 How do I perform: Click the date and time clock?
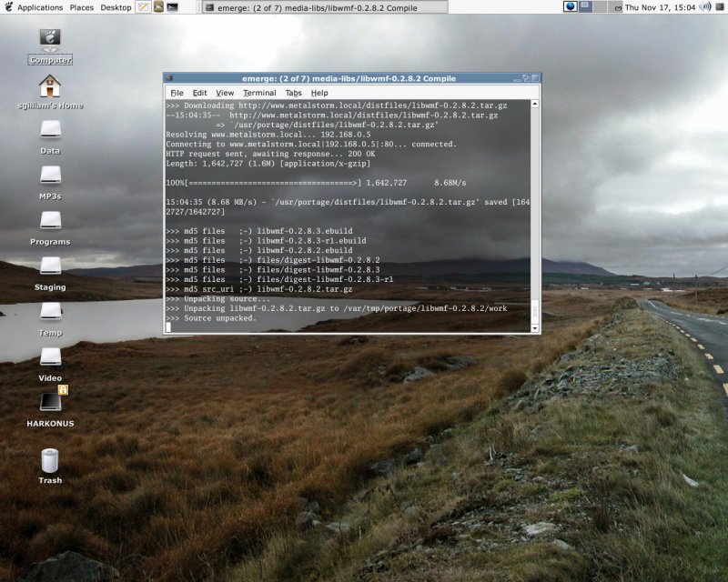click(660, 7)
